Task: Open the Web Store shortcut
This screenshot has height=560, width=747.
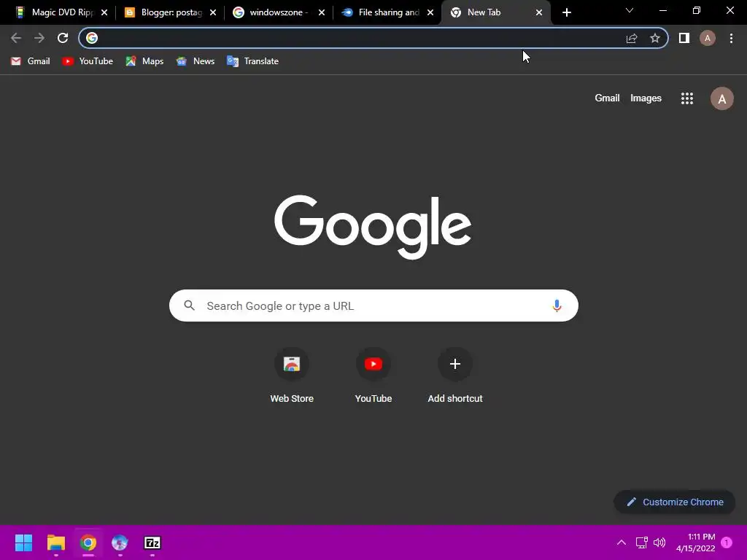Action: click(292, 376)
